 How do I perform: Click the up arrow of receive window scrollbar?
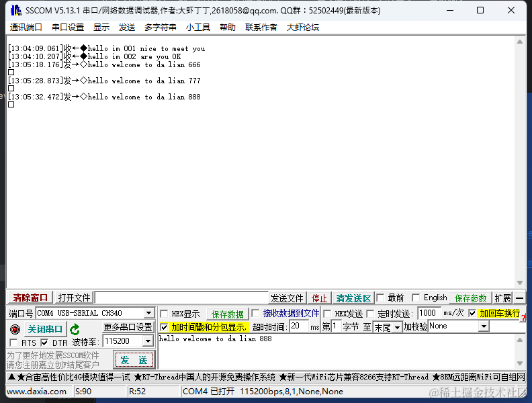pos(520,42)
